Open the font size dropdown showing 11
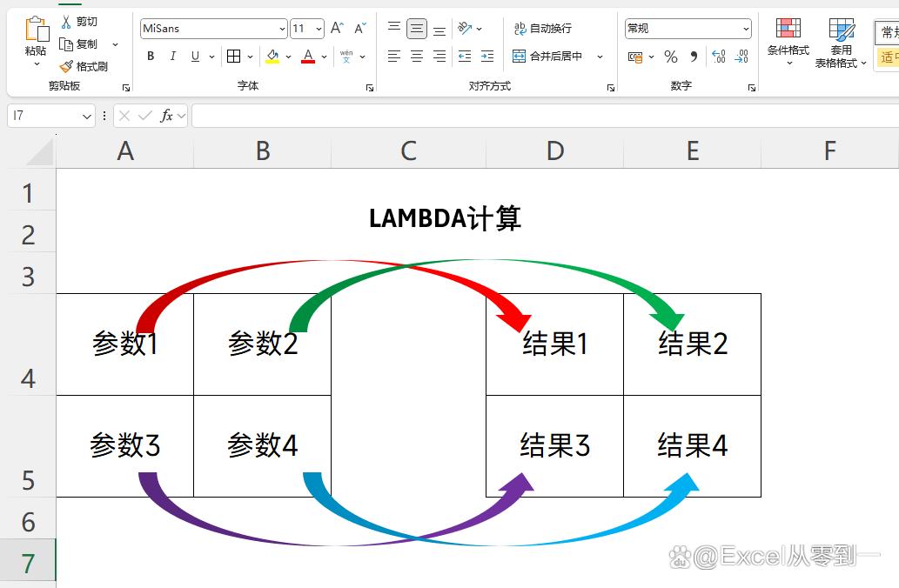 coord(319,28)
